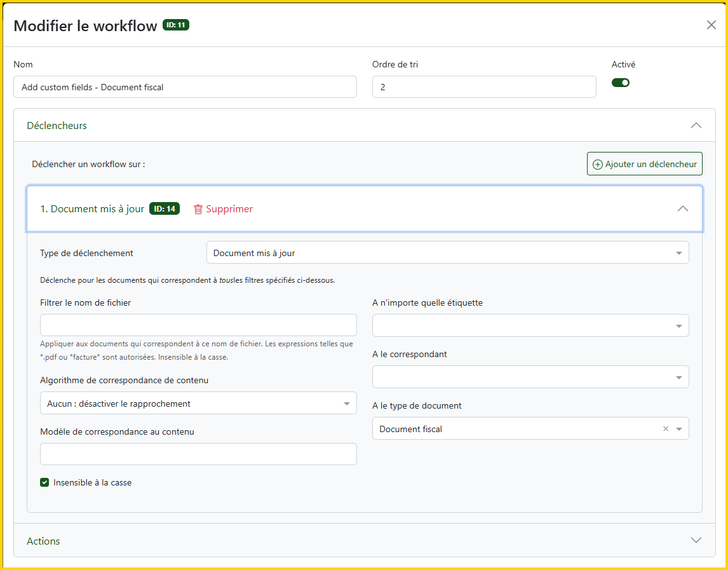The image size is (728, 570).
Task: Click the Nom input field
Action: tap(185, 87)
